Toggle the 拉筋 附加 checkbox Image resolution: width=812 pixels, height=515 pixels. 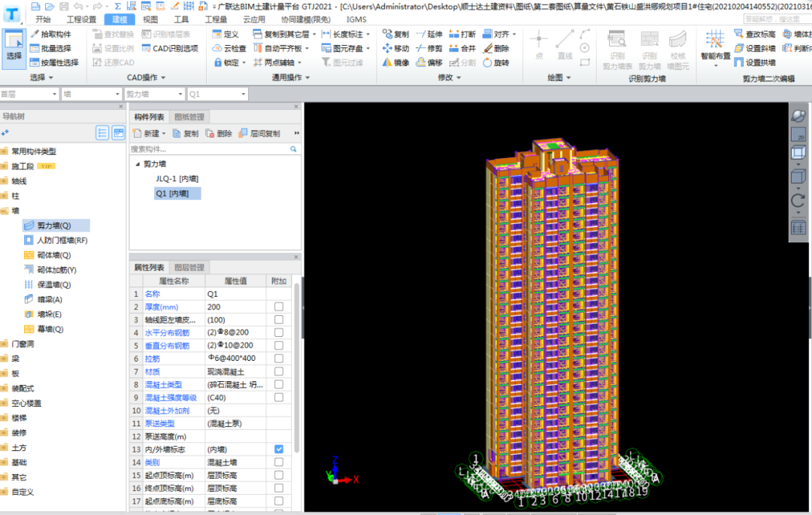click(x=279, y=359)
